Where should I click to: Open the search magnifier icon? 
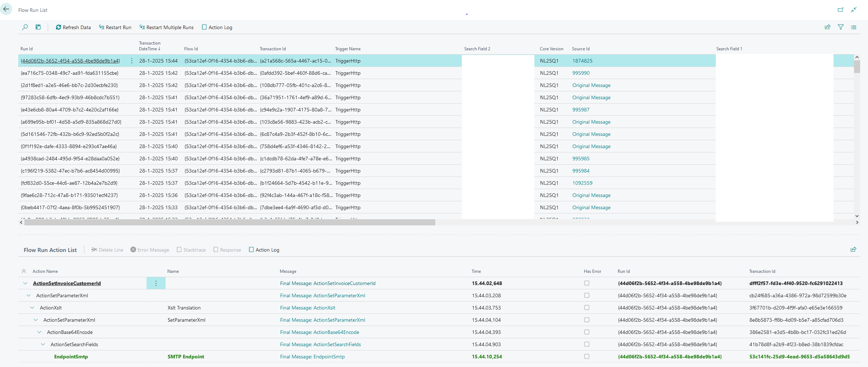coord(25,27)
